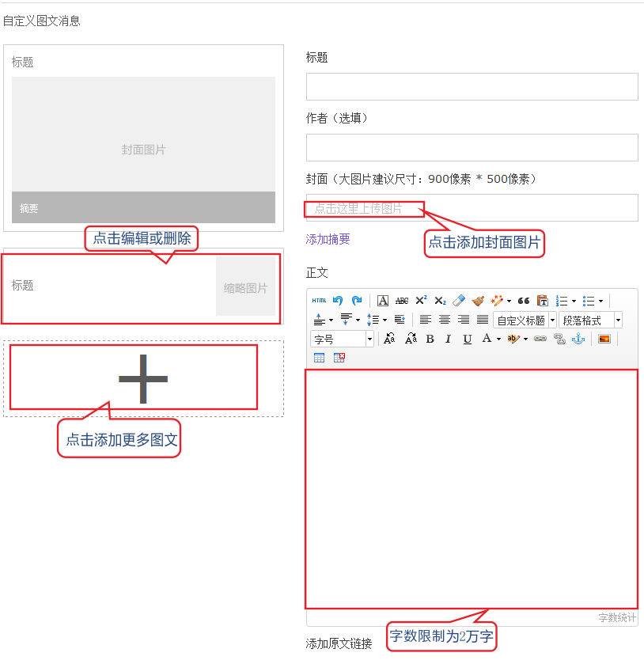The height and width of the screenshot is (664, 644).
Task: Select the format painter brush icon
Action: tap(478, 301)
